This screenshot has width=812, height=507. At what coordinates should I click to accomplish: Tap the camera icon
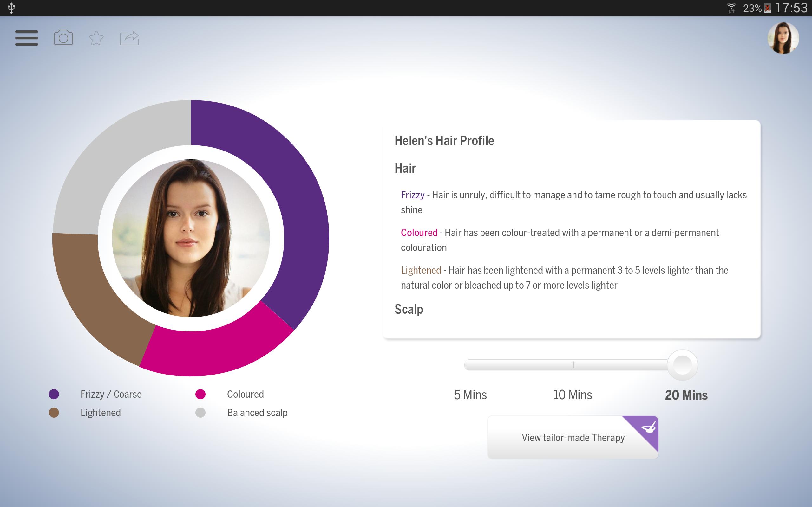pyautogui.click(x=63, y=38)
